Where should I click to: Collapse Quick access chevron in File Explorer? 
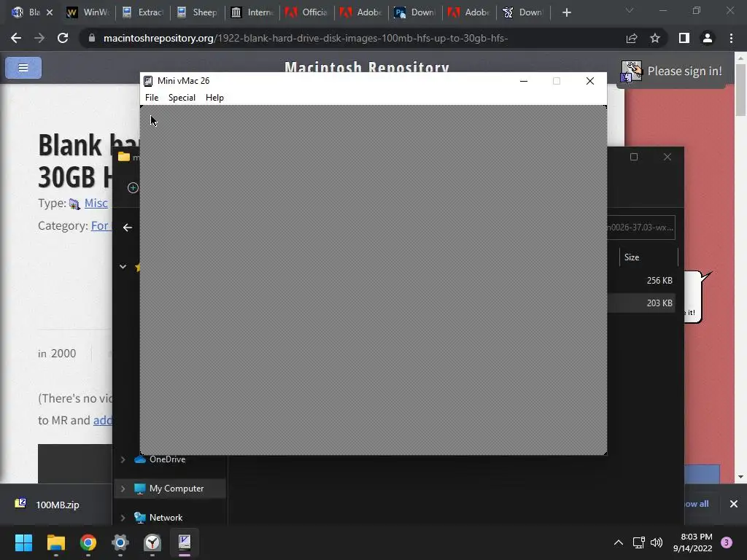(123, 267)
